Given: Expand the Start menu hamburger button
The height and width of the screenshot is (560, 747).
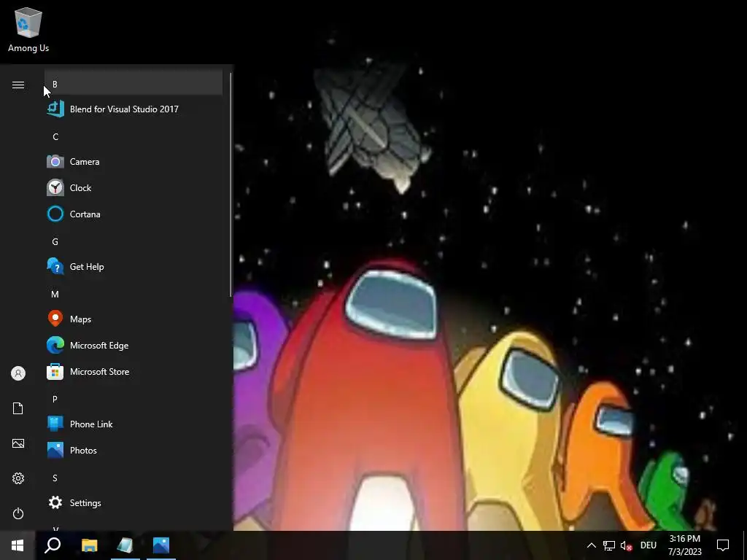Looking at the screenshot, I should 18,85.
